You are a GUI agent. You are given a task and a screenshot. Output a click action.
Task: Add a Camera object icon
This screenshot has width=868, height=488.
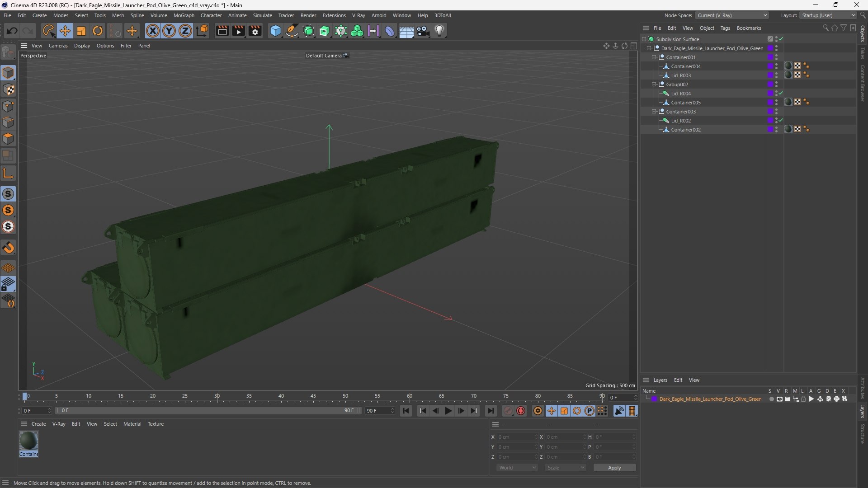423,31
